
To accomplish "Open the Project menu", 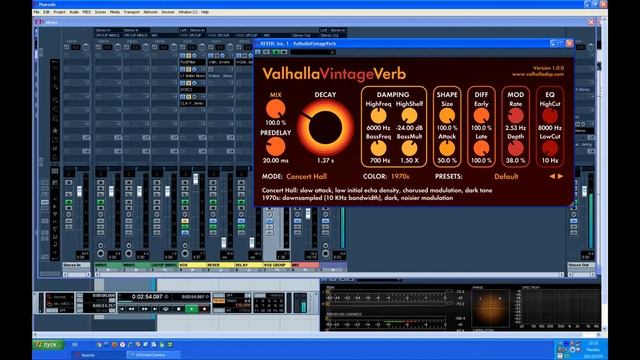I will pos(59,12).
